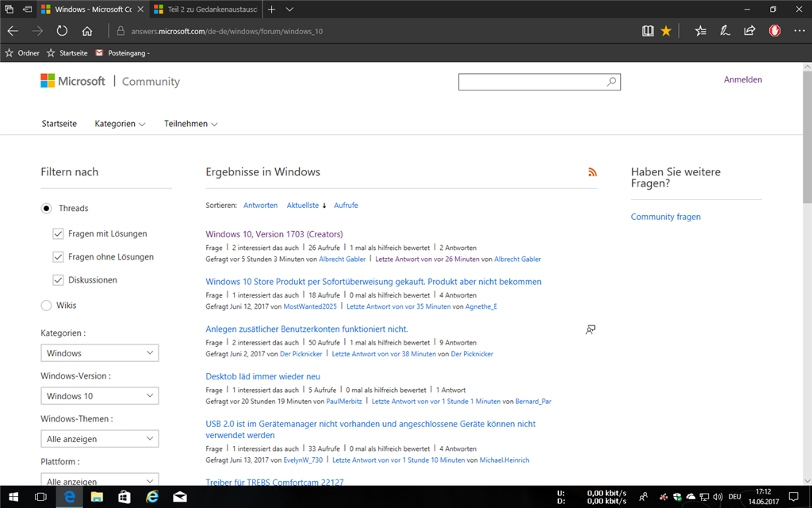Open the browser more options ellipsis
The width and height of the screenshot is (812, 508).
799,31
